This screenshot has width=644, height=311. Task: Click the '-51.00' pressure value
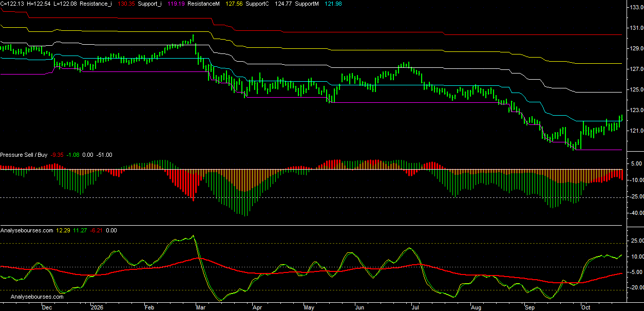[x=104, y=155]
